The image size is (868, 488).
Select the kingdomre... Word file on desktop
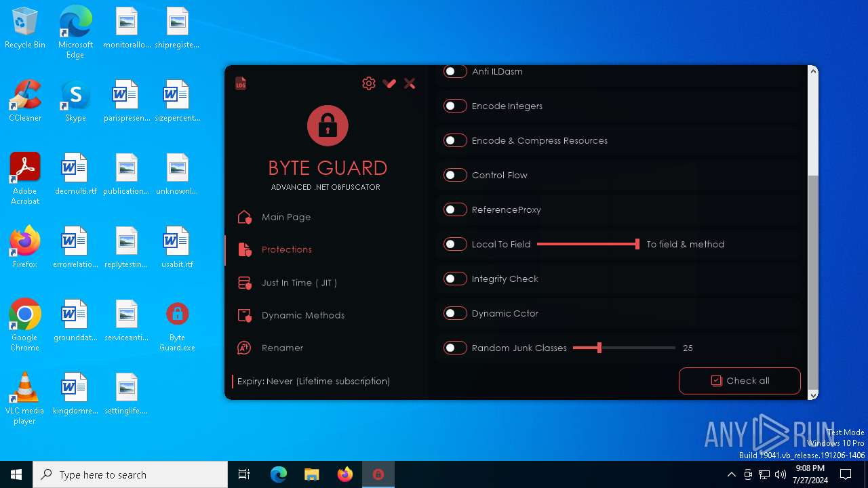75,393
